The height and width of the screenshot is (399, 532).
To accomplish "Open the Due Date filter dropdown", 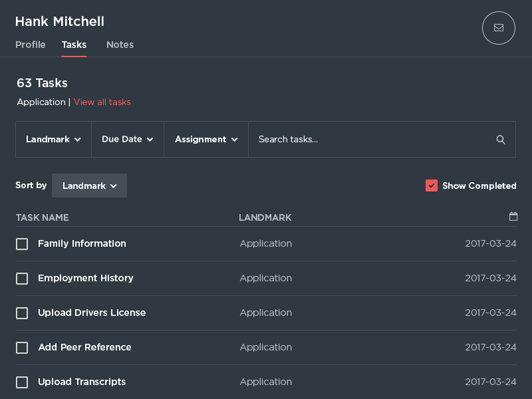I will pos(128,140).
